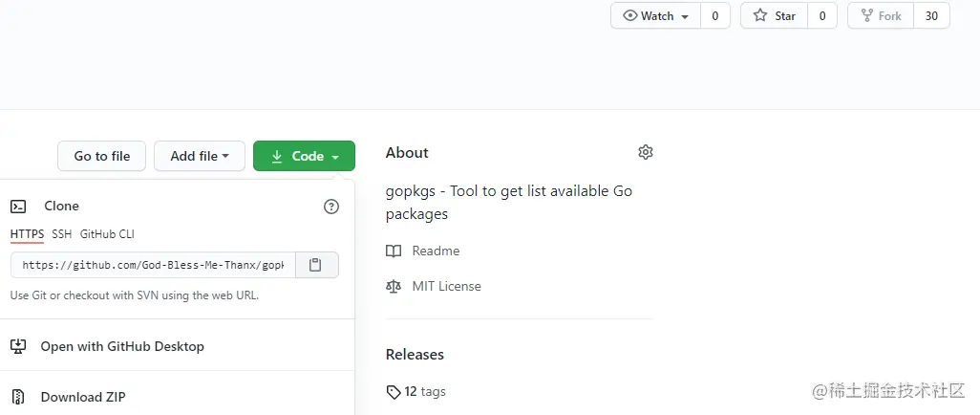Open the Clone help question-mark icon
This screenshot has height=415, width=980.
[331, 207]
